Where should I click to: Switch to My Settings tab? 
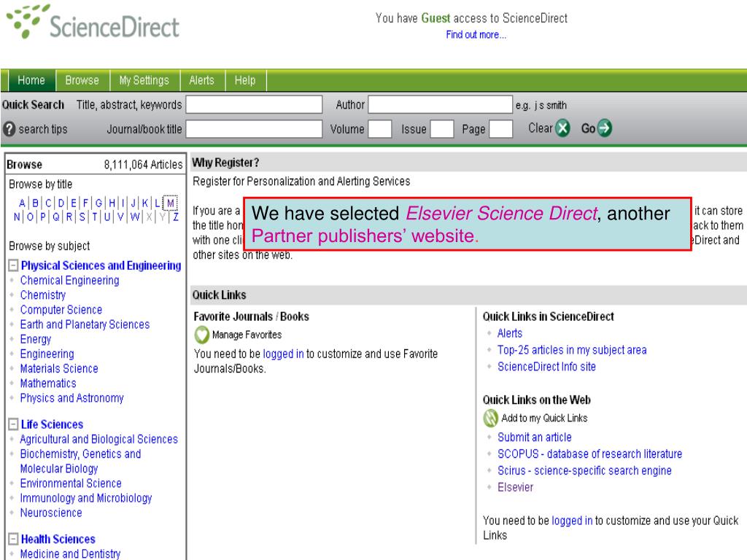click(x=144, y=80)
